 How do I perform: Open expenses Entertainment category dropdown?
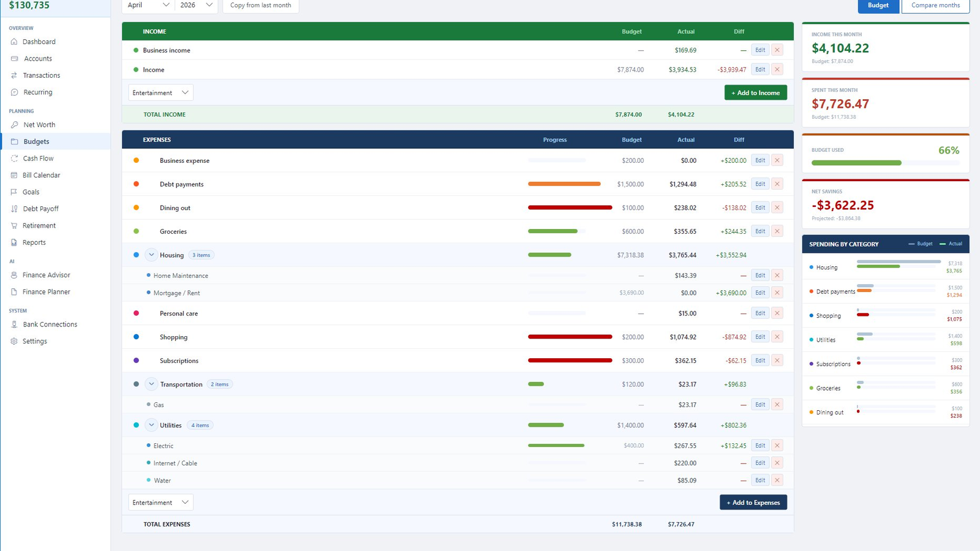coord(161,503)
